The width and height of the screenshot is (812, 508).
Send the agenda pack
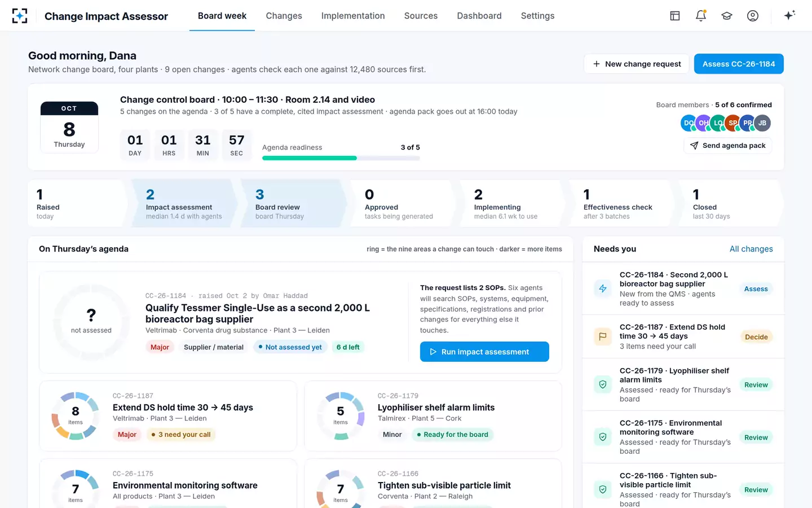point(728,146)
